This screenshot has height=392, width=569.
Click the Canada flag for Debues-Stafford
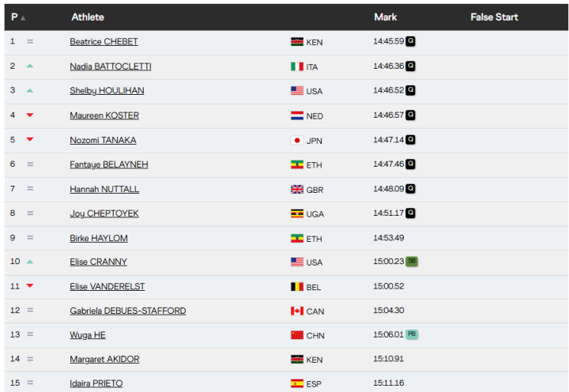click(297, 311)
